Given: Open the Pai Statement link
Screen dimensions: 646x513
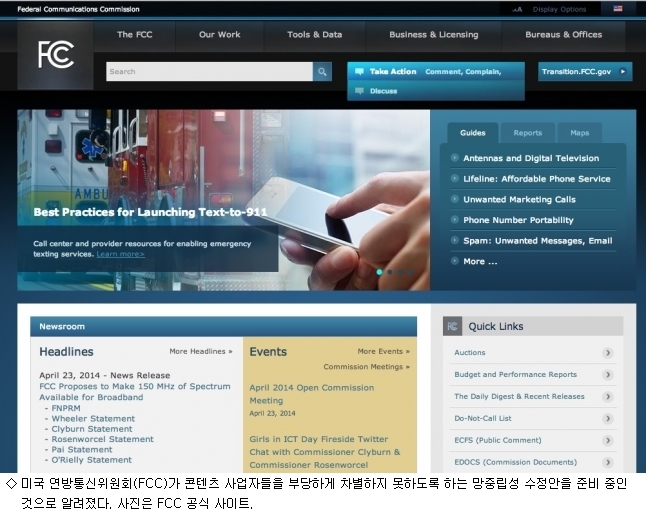Looking at the screenshot, I should click(x=82, y=450).
